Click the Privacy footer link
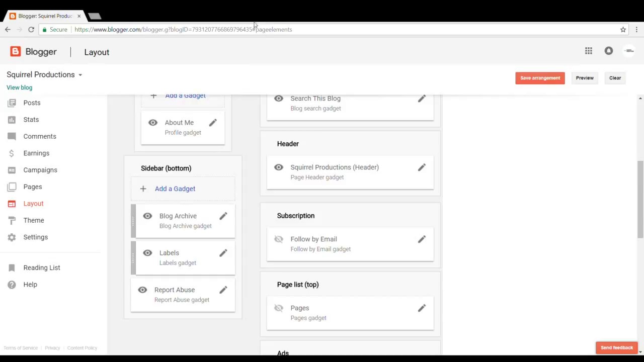Screen dimensions: 644x362 52,348
